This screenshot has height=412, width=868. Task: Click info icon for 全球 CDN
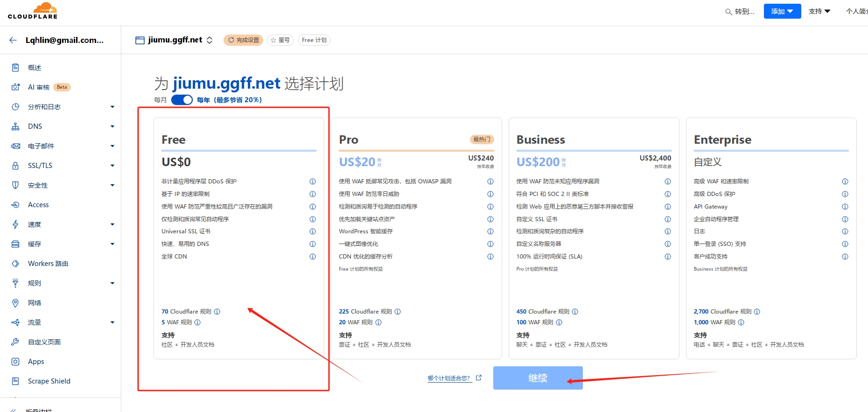pyautogui.click(x=313, y=257)
